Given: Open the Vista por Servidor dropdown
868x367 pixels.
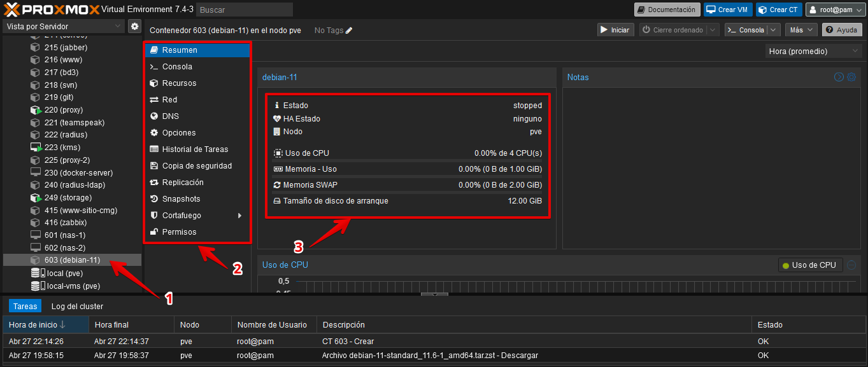Looking at the screenshot, I should (x=64, y=26).
